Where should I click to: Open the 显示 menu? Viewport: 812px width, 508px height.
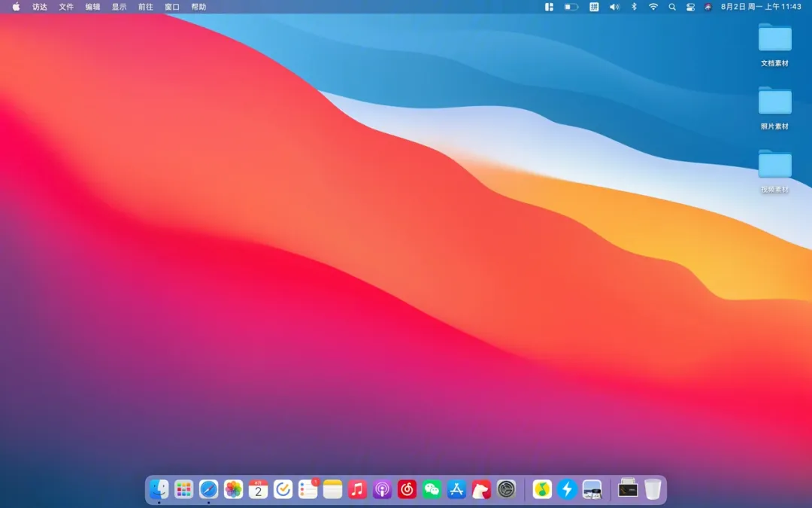click(x=119, y=7)
